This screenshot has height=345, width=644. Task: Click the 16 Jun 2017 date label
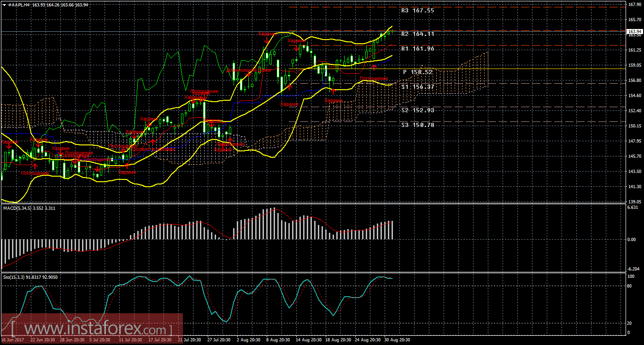point(12,340)
